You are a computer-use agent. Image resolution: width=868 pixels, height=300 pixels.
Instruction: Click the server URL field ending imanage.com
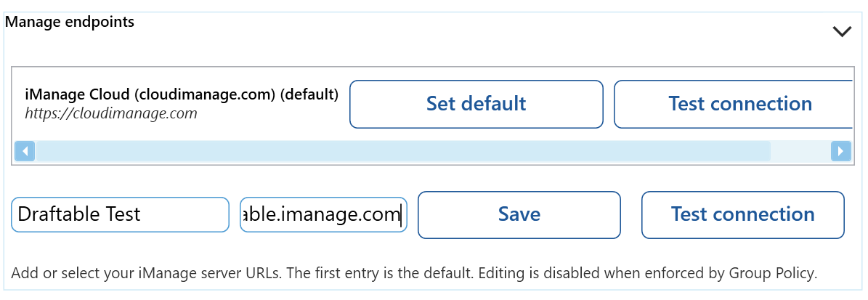pyautogui.click(x=323, y=214)
